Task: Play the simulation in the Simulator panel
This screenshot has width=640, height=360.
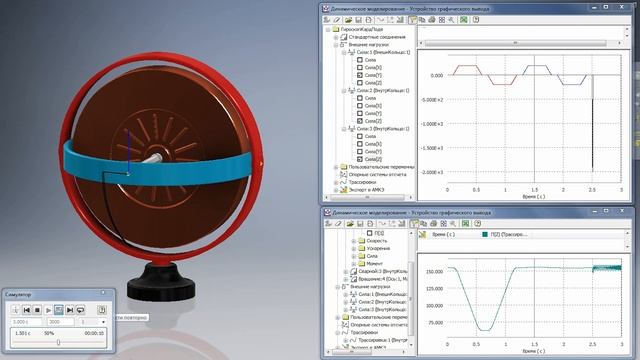Action: click(x=48, y=310)
